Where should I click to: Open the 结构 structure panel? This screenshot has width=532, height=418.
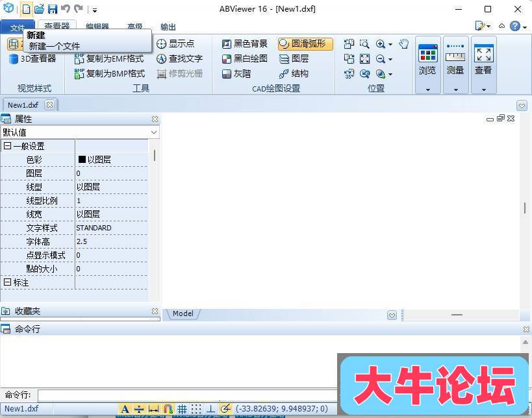(294, 73)
